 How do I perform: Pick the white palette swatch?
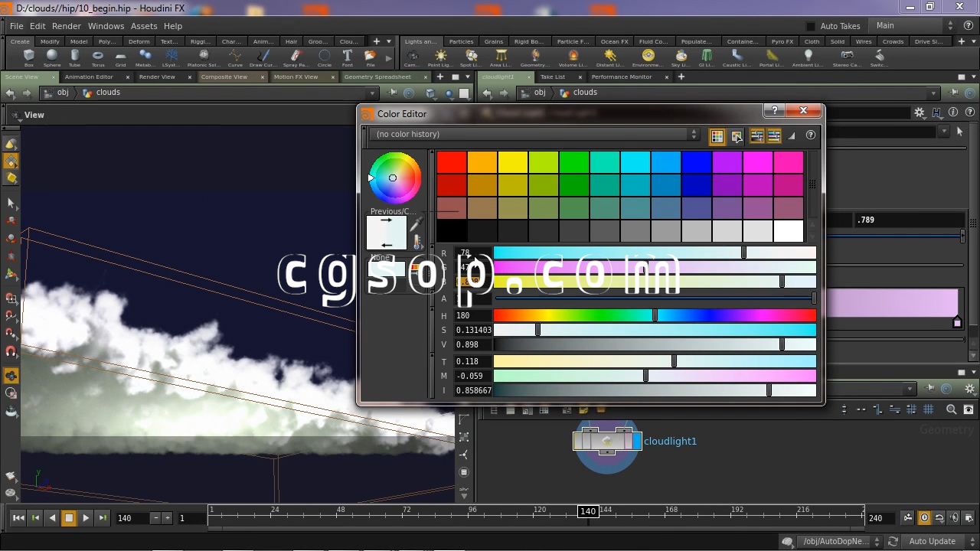click(x=789, y=231)
